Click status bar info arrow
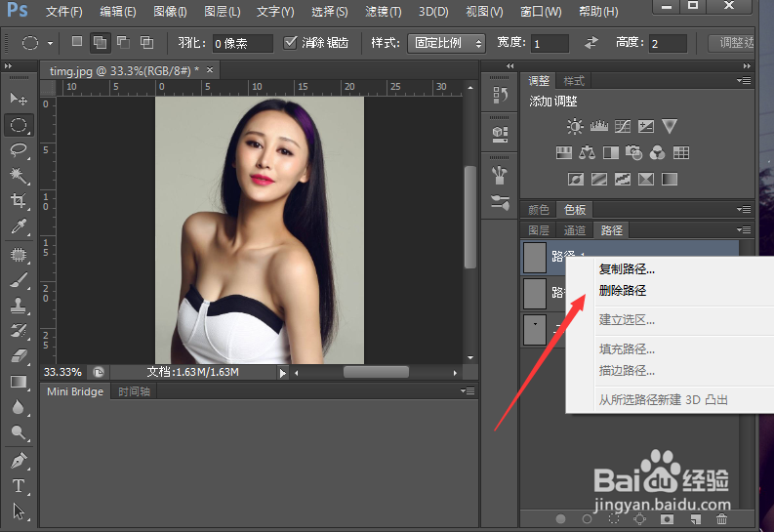Viewport: 774px width, 532px height. [x=282, y=373]
